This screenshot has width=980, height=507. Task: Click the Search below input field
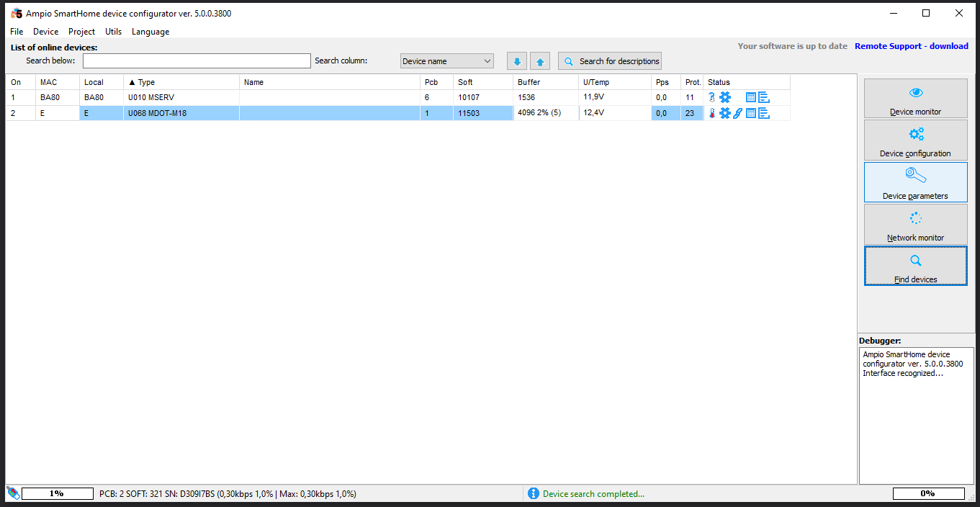click(x=197, y=61)
